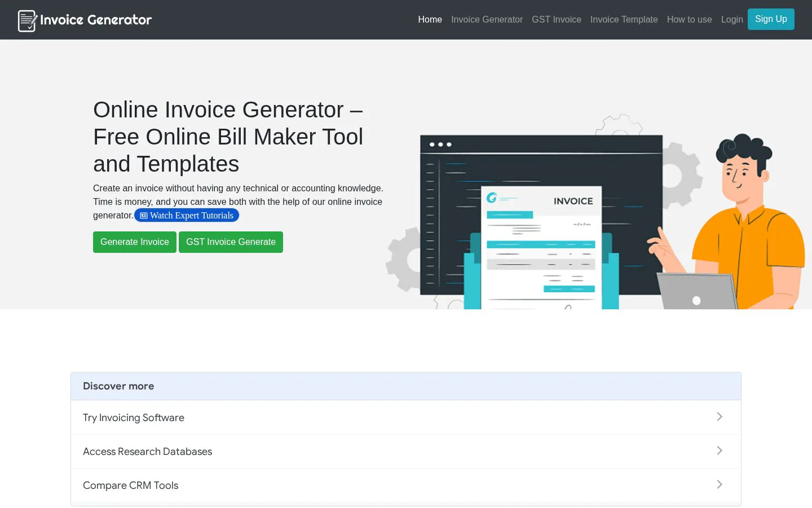Click the GST Invoice Generate button
812x508 pixels.
click(231, 242)
